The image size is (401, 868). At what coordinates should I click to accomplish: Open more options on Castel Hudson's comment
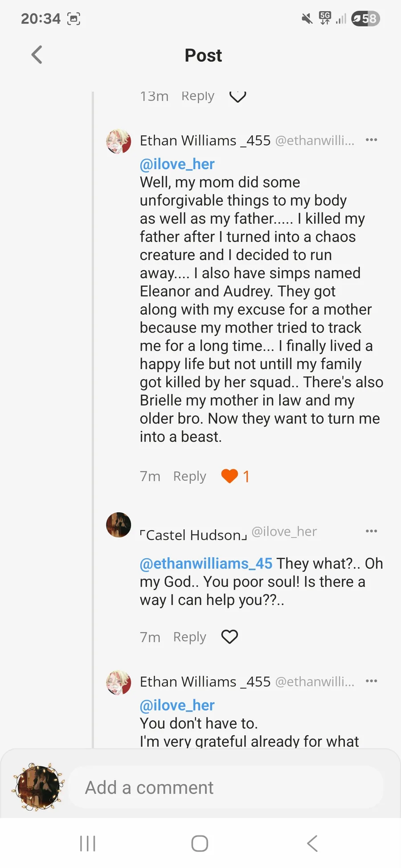[x=371, y=531]
